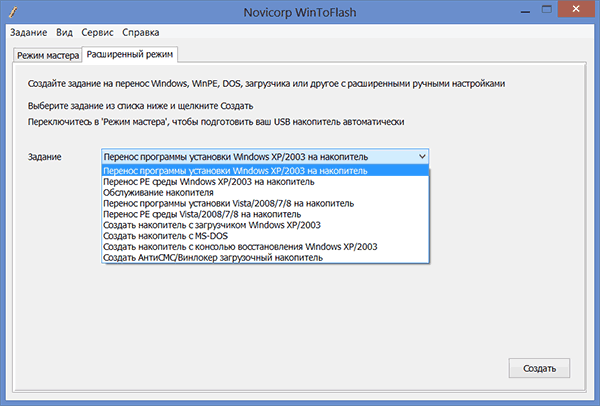
Task: Choose Перенос программы установки Vista/2008/7/8 option
Action: 265,203
